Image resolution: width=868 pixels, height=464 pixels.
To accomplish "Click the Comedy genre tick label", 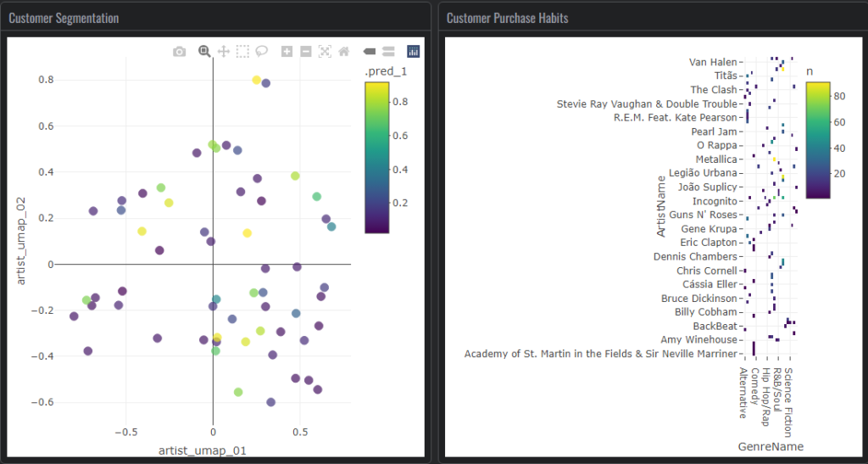I will click(x=754, y=389).
